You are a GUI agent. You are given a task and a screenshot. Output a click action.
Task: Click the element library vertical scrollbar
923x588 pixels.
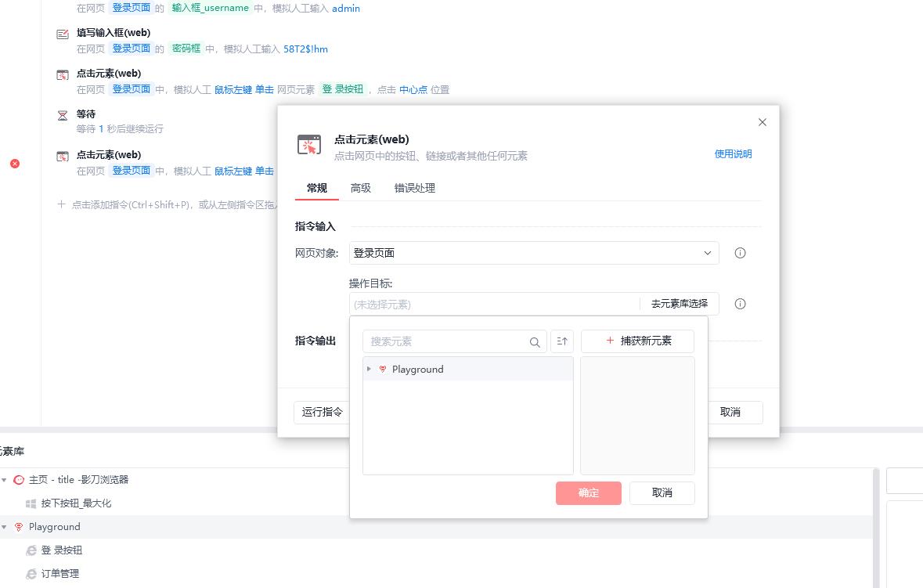pos(876,528)
